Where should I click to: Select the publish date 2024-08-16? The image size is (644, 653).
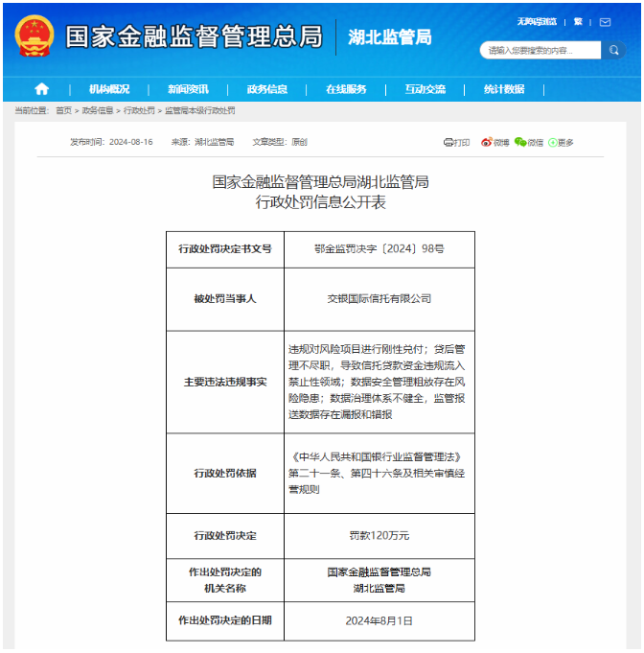click(x=130, y=142)
